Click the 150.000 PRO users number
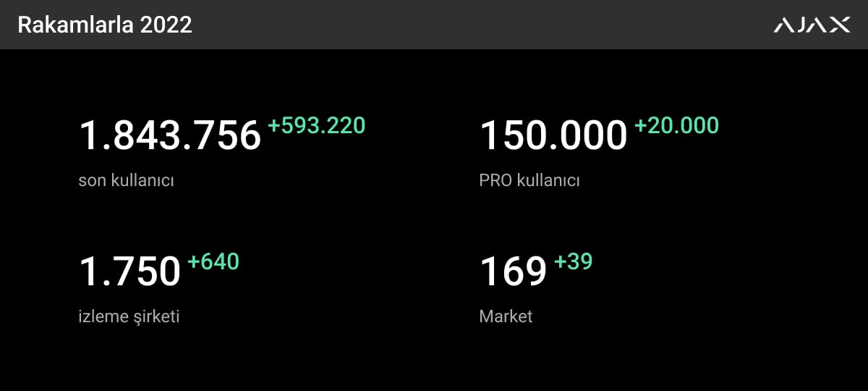 553,135
